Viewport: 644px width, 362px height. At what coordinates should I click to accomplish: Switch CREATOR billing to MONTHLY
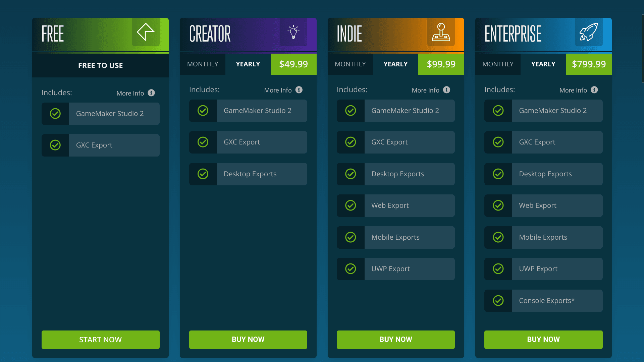coord(203,64)
